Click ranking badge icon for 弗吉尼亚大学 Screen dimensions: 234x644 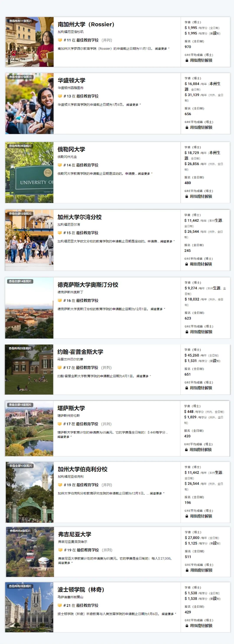60,550
